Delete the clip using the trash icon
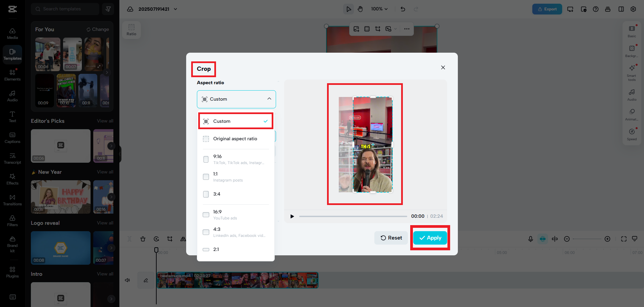 coord(143,239)
